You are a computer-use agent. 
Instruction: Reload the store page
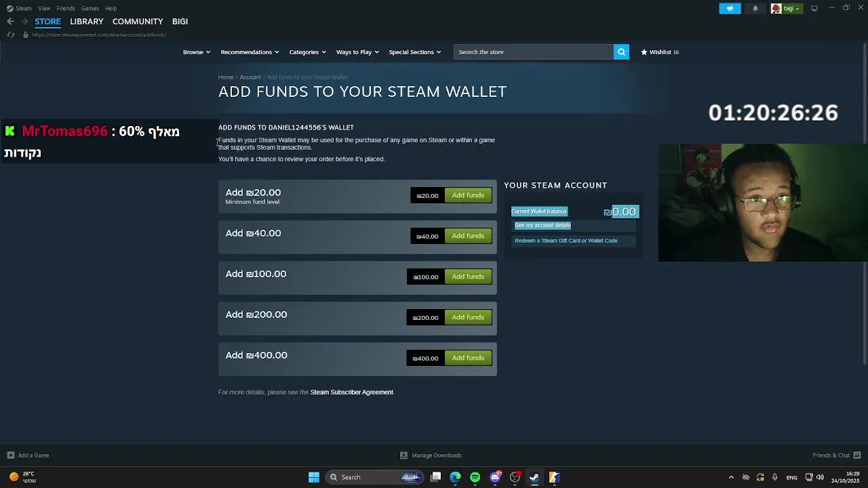point(10,35)
